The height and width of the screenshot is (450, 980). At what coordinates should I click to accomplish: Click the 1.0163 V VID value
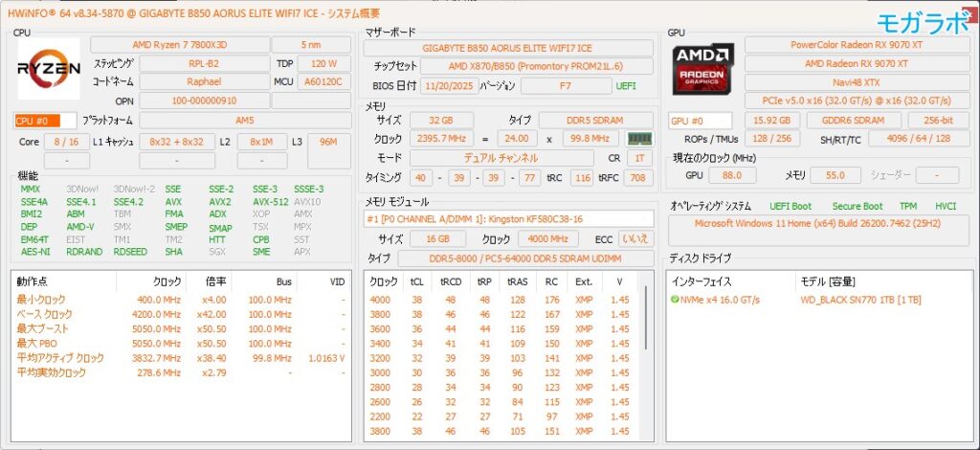(327, 358)
